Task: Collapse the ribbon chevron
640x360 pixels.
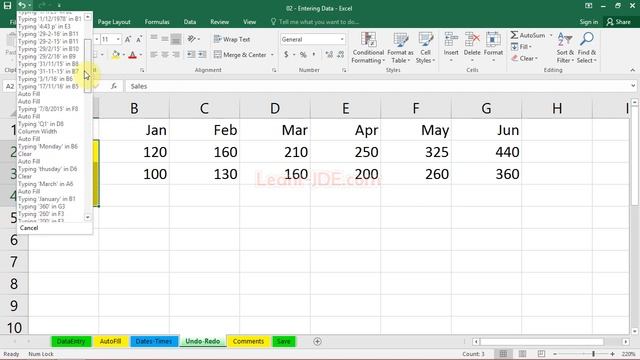Action: coord(632,70)
